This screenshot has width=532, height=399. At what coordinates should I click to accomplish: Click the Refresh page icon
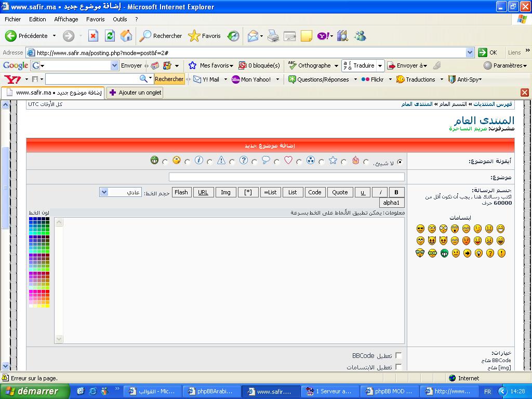[110, 36]
